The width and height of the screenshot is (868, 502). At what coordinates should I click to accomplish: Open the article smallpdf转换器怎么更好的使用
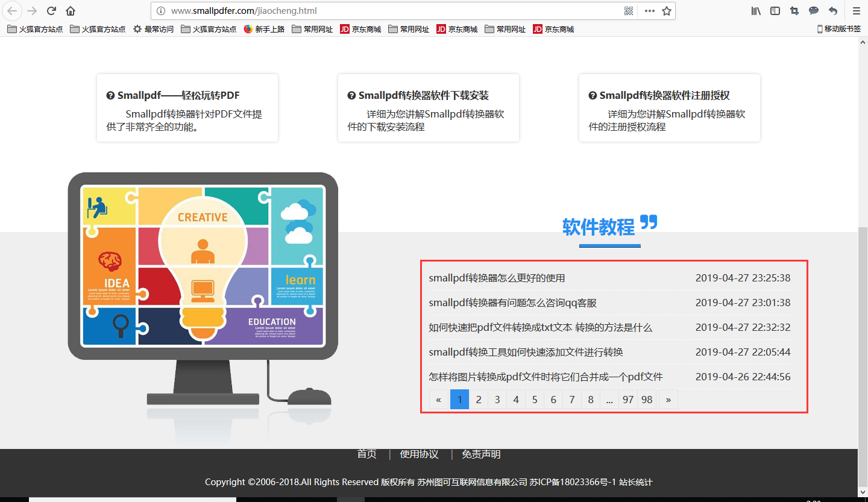pos(497,278)
